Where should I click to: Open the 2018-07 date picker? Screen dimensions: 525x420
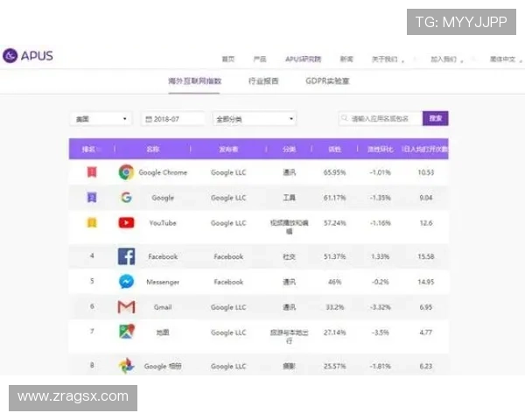tap(173, 119)
